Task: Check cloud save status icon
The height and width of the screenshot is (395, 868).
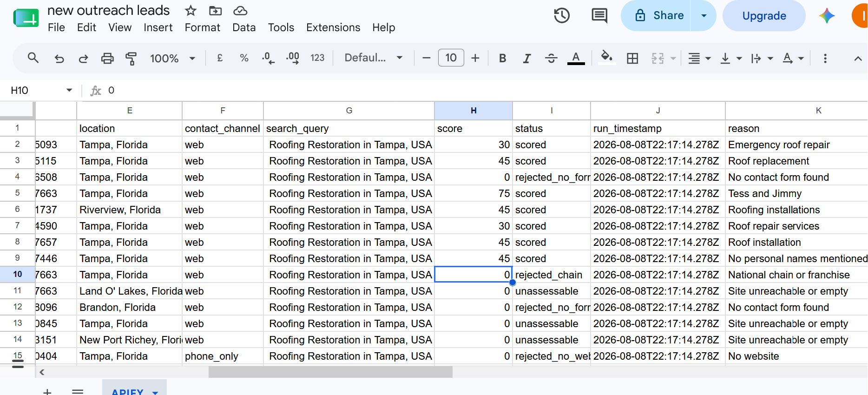Action: (240, 10)
